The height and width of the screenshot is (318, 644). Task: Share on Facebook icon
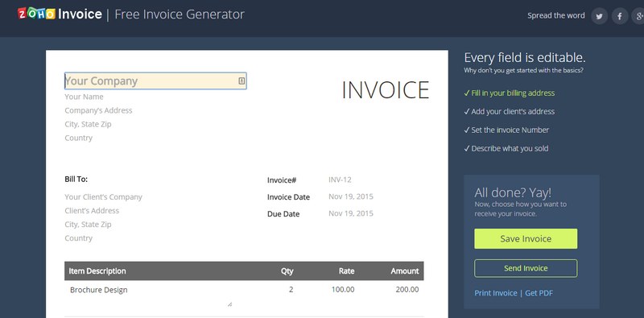point(620,16)
